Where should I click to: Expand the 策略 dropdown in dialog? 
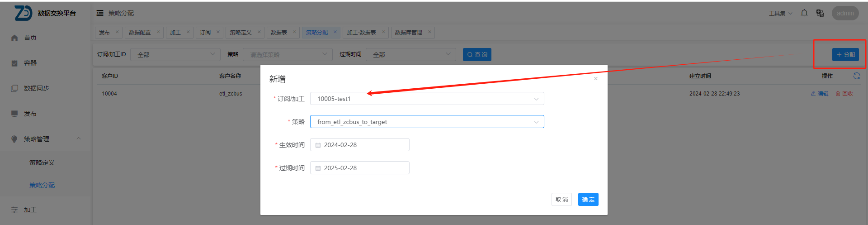(x=427, y=122)
